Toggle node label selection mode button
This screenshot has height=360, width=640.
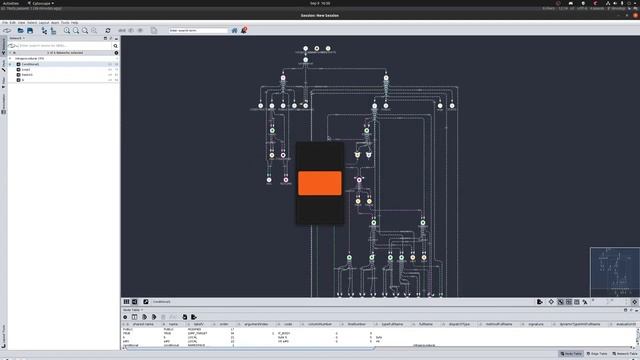tap(585, 302)
